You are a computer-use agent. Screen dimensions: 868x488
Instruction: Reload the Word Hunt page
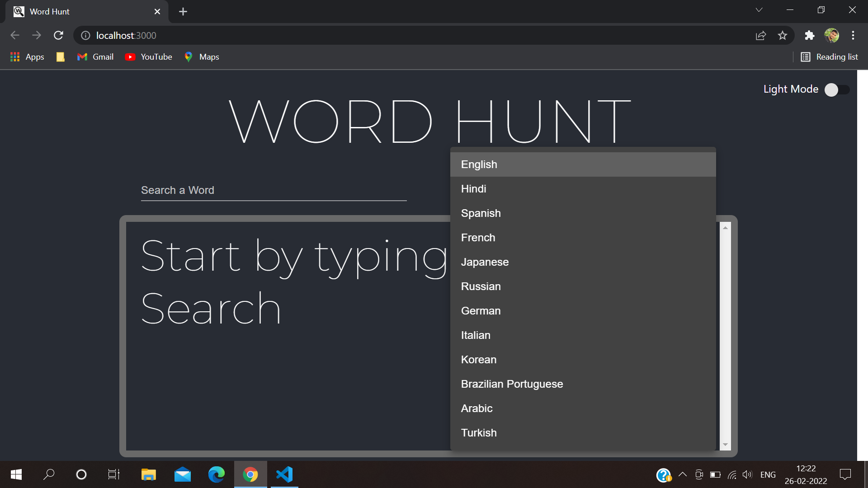coord(58,35)
